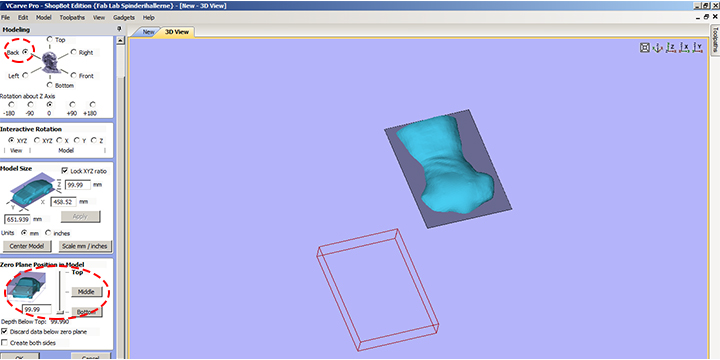Viewport: 720px width, 360px height.
Task: Open the Help menu
Action: [149, 17]
